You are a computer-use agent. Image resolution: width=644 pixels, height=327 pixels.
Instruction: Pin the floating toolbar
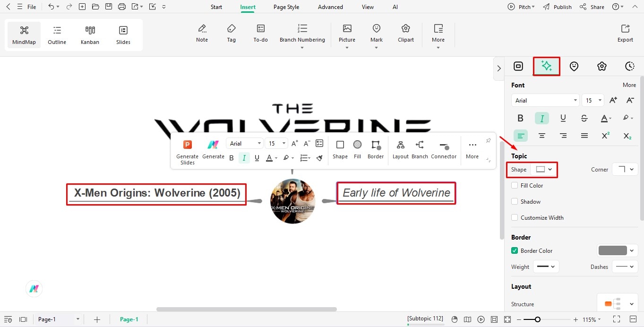click(x=488, y=141)
